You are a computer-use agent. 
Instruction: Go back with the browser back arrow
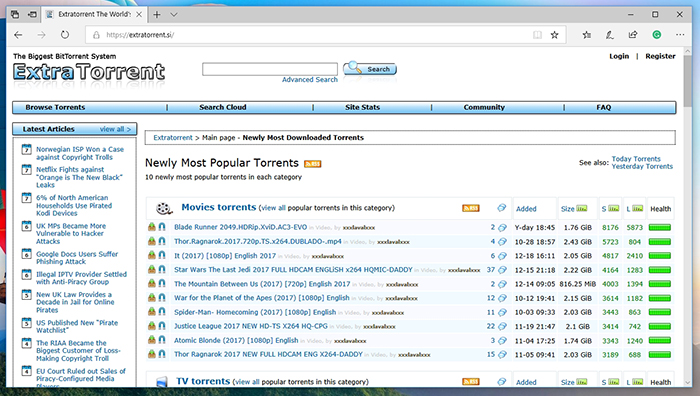(x=18, y=35)
